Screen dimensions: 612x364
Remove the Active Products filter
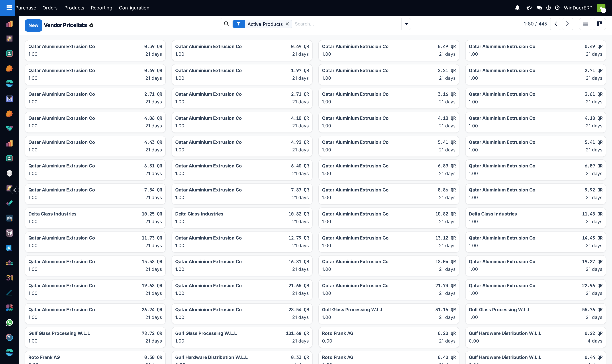click(287, 24)
